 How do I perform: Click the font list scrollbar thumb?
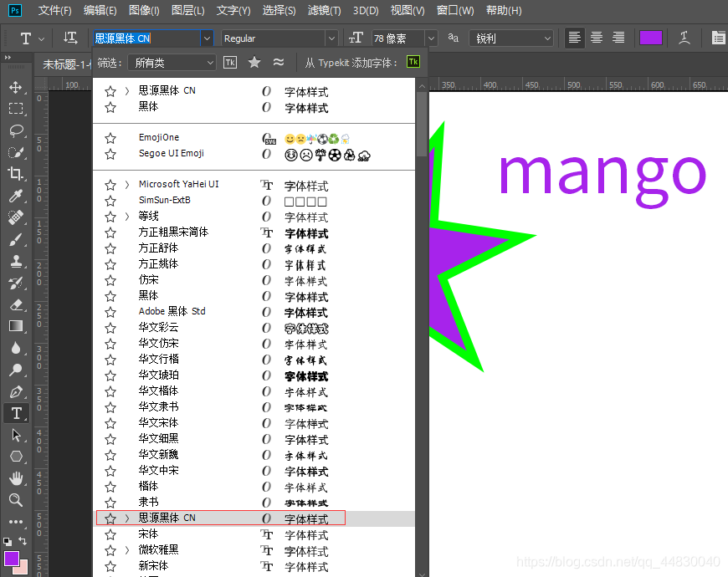click(422, 125)
